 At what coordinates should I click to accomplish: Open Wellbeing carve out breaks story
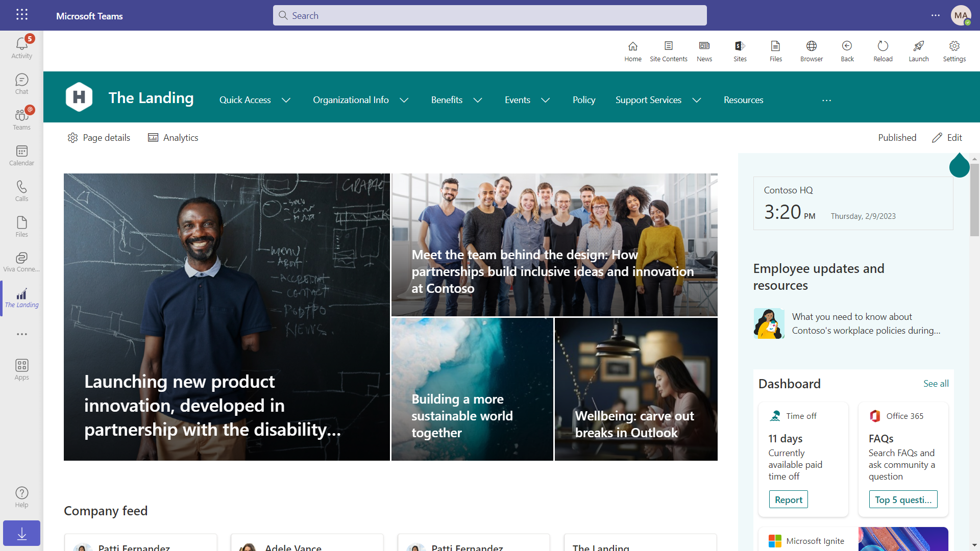coord(636,389)
